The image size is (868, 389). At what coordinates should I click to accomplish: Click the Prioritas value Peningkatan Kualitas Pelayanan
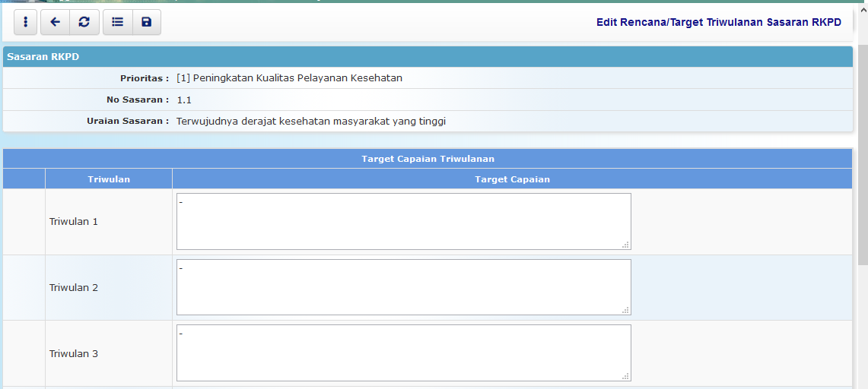(289, 78)
